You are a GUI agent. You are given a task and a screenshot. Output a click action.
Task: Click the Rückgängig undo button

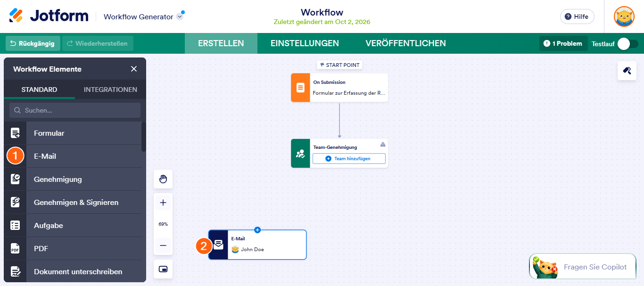(x=33, y=43)
